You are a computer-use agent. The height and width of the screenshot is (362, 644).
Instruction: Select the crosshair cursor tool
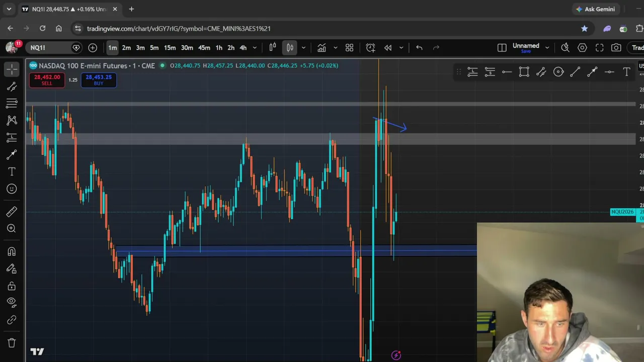pos(12,69)
